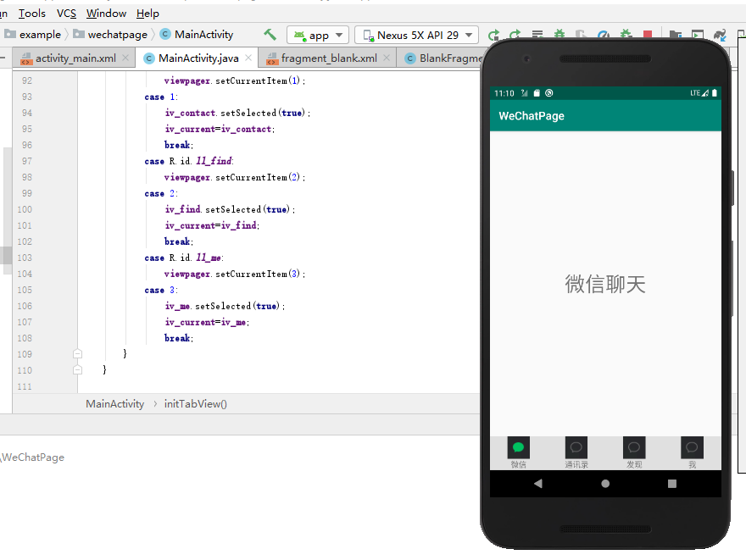746x560 pixels.
Task: Switch to the MainActivity.java tab
Action: coord(198,58)
